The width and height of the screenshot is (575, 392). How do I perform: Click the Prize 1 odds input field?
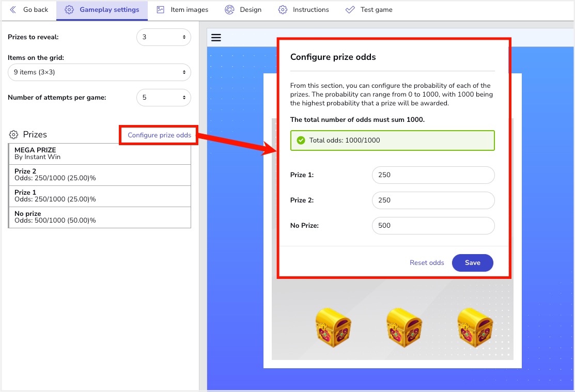(x=433, y=175)
